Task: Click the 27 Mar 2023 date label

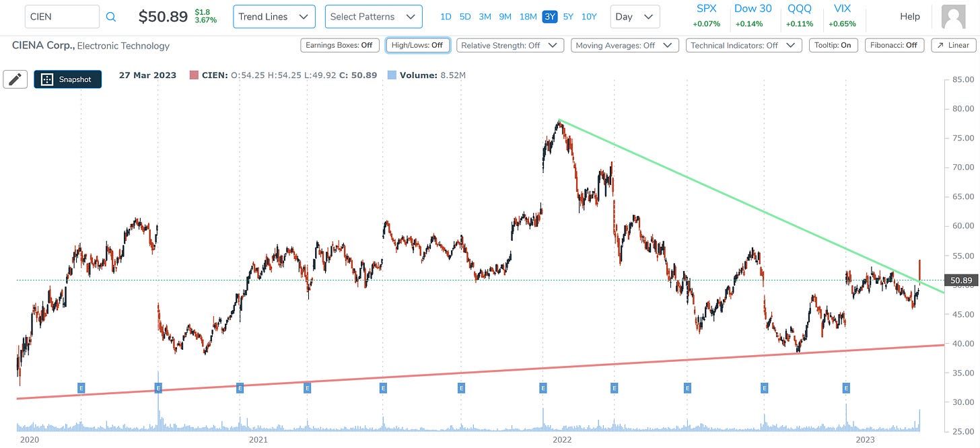Action: 147,75
